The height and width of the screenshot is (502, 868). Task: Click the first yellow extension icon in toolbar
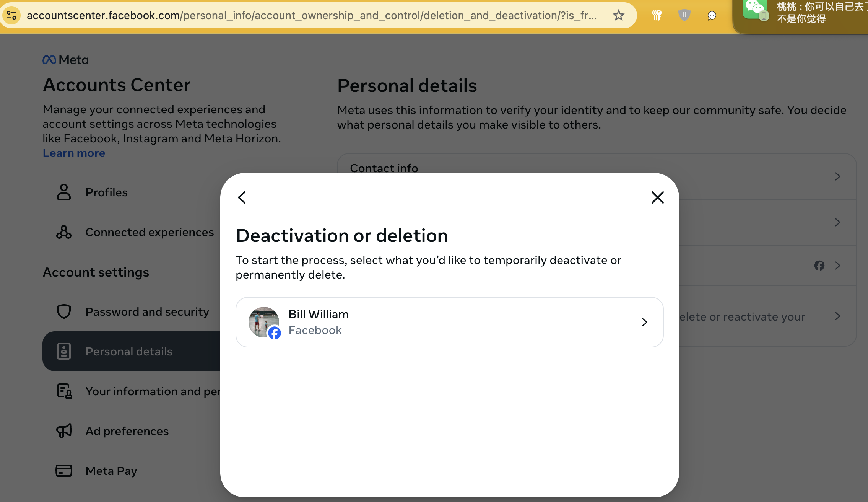coord(657,15)
